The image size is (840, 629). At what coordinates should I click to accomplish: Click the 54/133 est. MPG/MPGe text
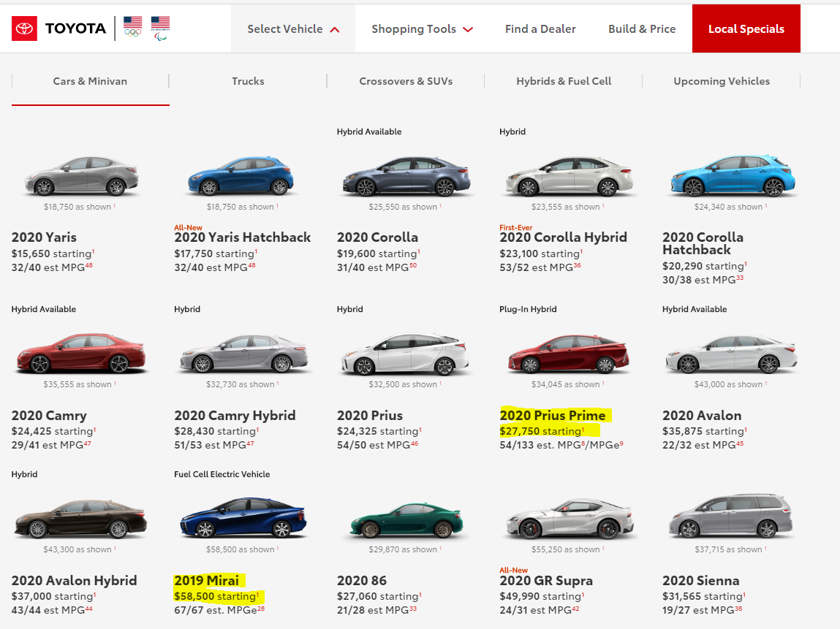point(561,445)
